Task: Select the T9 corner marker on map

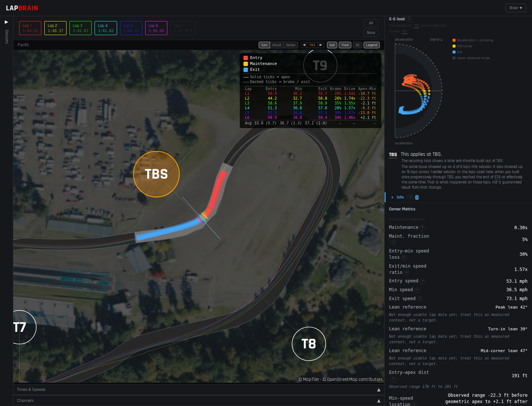Action: [320, 66]
